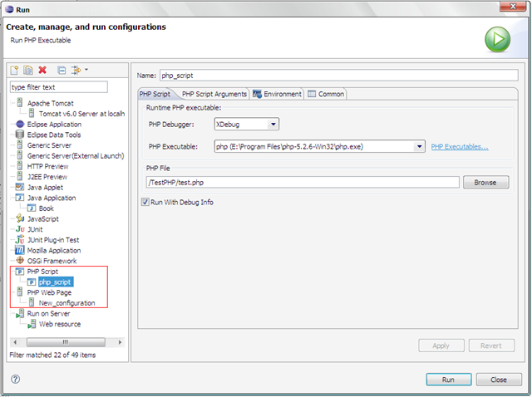This screenshot has height=397, width=532.
Task: Delete selected configuration with red X icon
Action: coord(42,70)
